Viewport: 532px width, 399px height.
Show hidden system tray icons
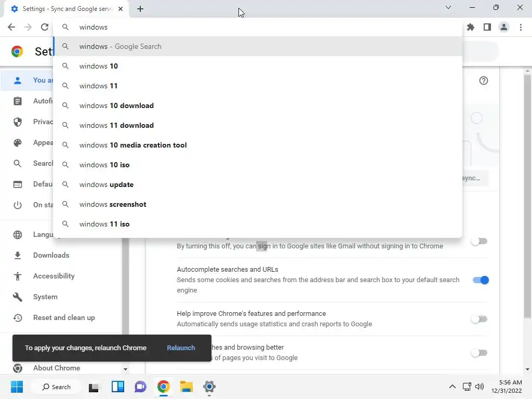pos(453,387)
